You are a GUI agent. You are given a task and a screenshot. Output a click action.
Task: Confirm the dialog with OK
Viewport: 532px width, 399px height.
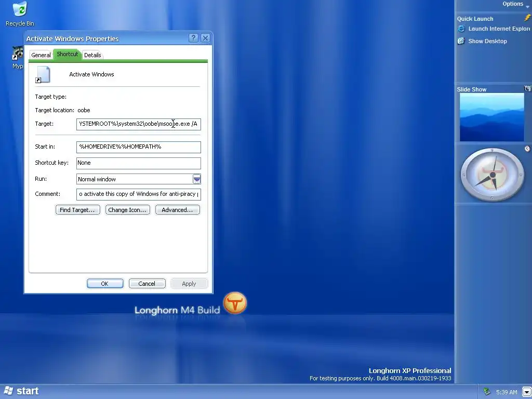(x=105, y=284)
